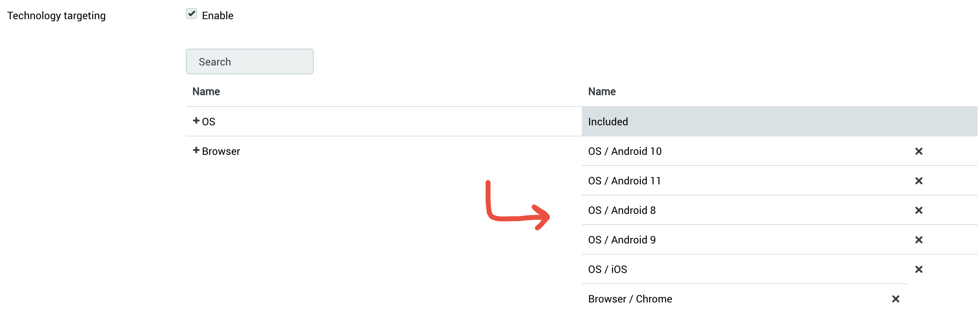Select the OS tree row label
Screen dimensions: 980x328
click(x=209, y=122)
